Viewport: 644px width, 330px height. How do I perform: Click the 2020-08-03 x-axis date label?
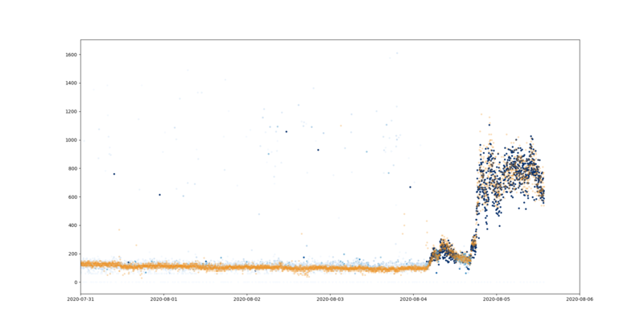click(x=330, y=299)
